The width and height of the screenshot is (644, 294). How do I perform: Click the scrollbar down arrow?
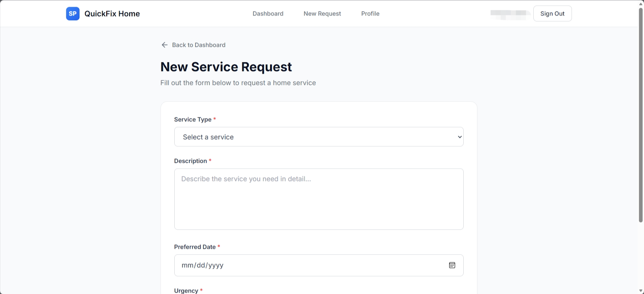[641, 291]
